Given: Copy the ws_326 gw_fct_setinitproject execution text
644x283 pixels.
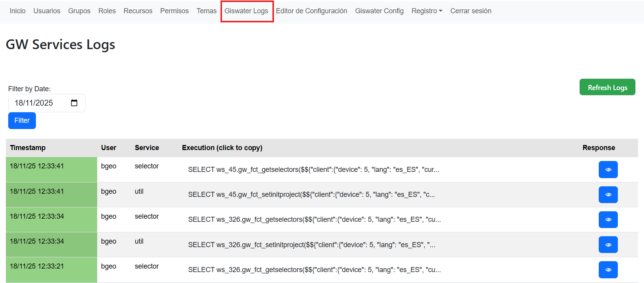Looking at the screenshot, I should click(x=311, y=245).
